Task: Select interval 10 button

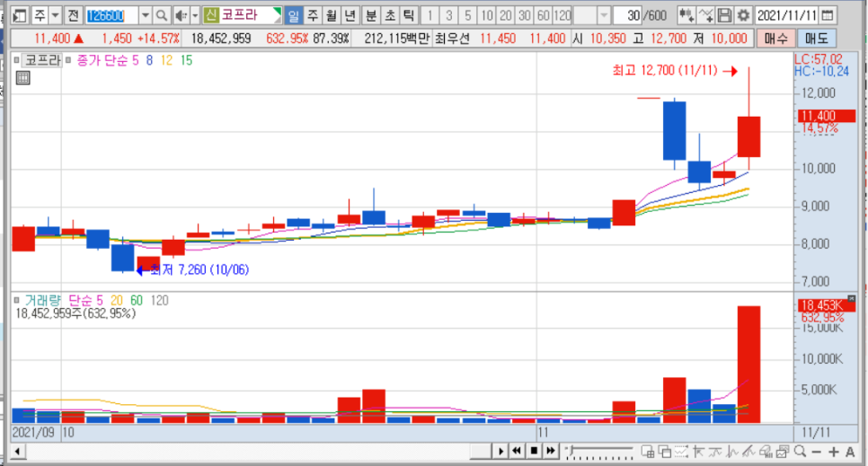Action: click(487, 15)
